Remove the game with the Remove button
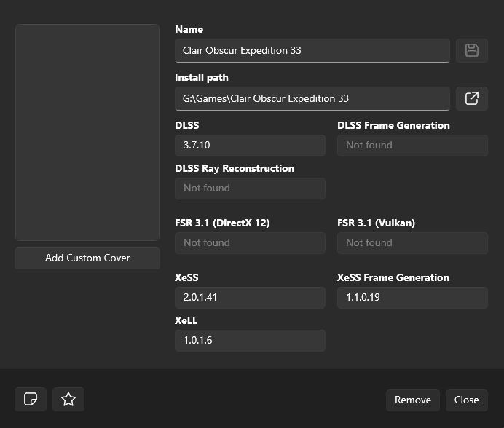 [413, 400]
